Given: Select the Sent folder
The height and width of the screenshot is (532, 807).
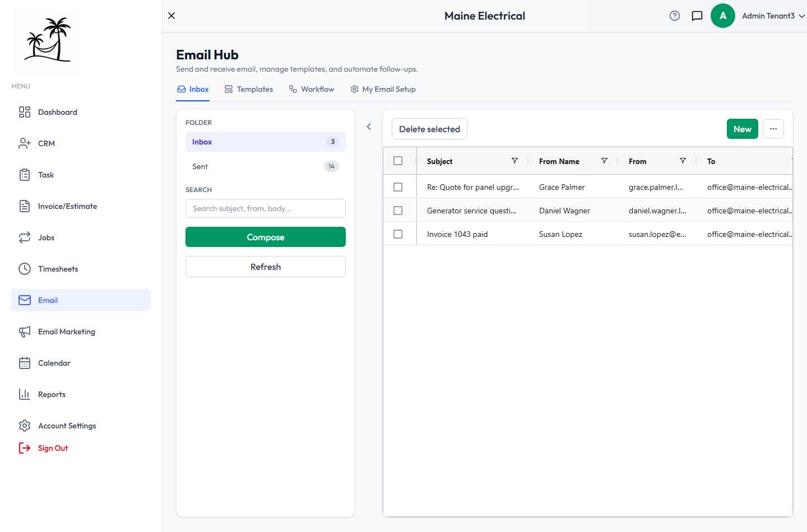Looking at the screenshot, I should click(266, 166).
